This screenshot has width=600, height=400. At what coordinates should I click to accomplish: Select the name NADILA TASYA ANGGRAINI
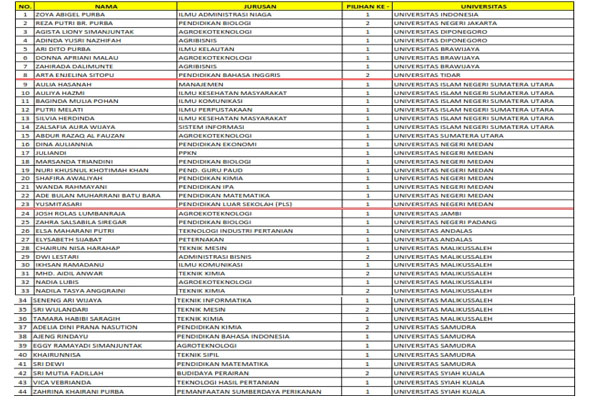80,291
